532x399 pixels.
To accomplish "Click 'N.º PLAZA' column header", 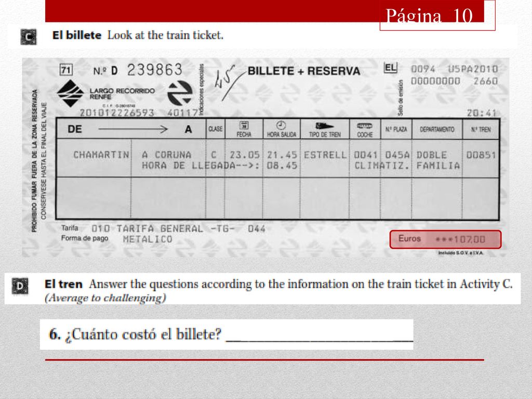I will pos(396,129).
